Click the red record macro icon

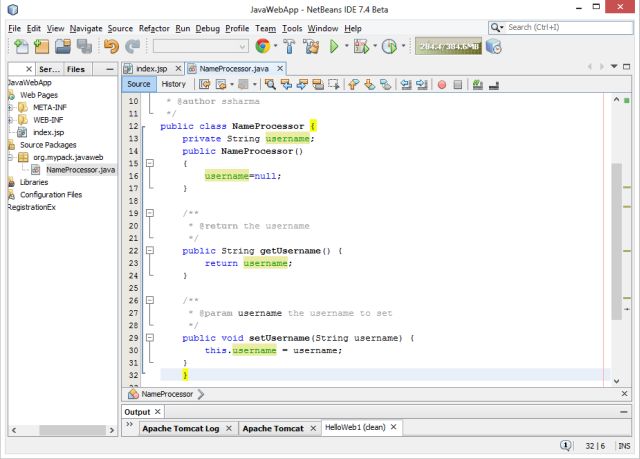(x=441, y=84)
